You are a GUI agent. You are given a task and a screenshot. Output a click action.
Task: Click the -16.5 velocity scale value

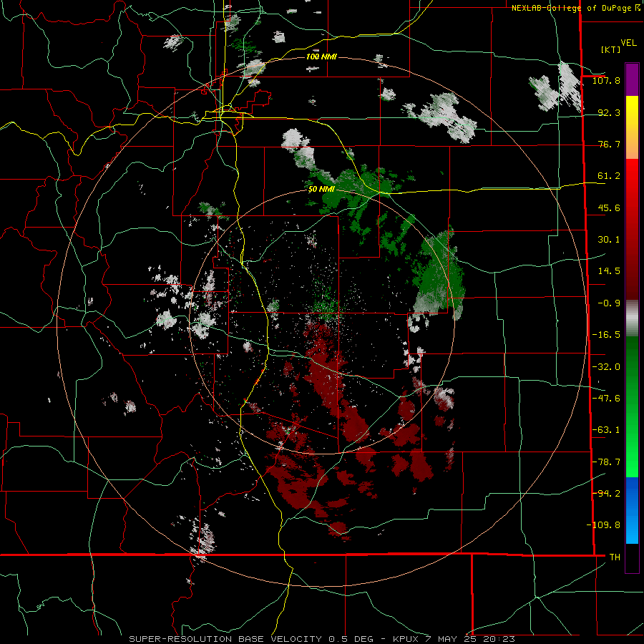point(606,335)
